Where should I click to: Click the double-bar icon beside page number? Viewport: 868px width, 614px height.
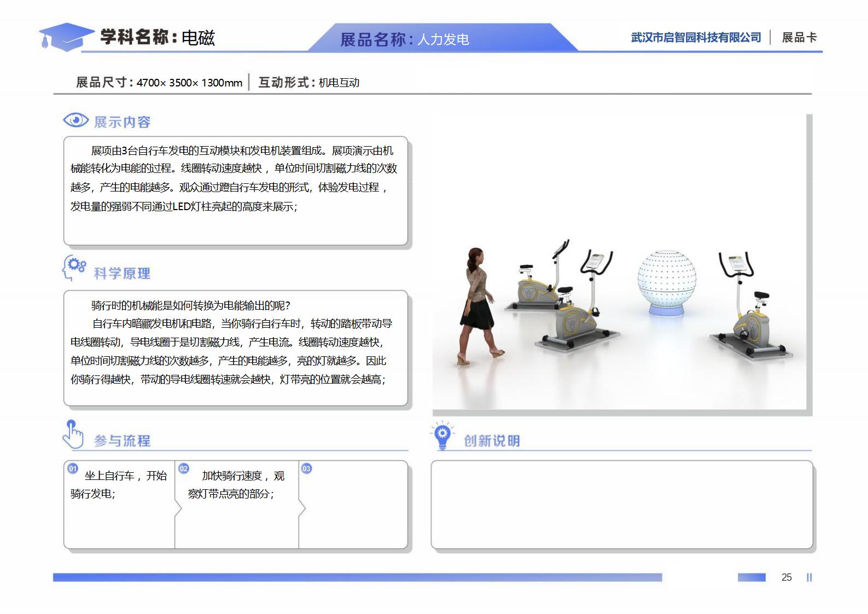pyautogui.click(x=809, y=577)
